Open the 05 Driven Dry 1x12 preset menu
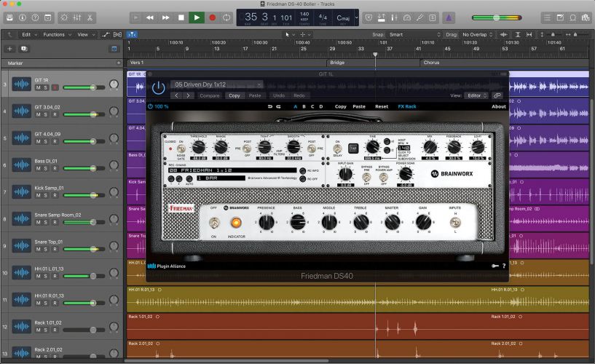The image size is (595, 364). [217, 84]
